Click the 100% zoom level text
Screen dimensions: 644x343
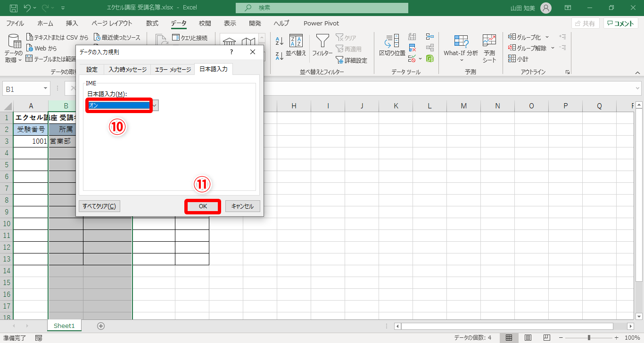pos(632,338)
